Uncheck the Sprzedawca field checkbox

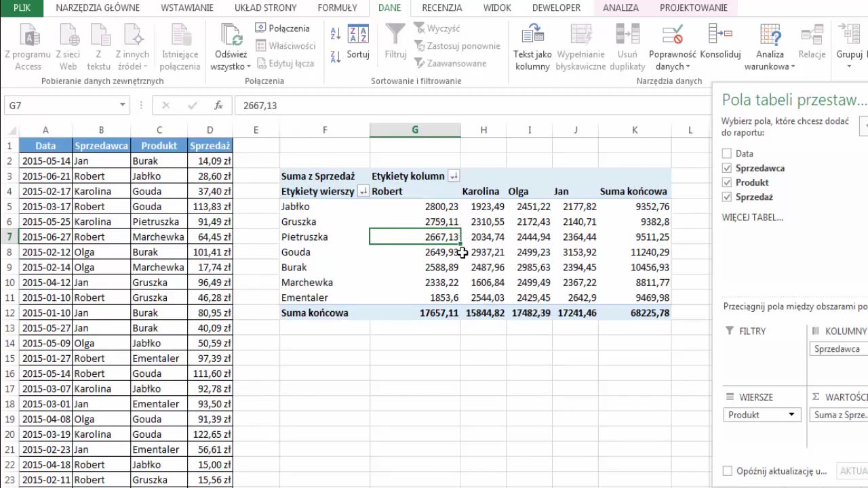pyautogui.click(x=728, y=168)
